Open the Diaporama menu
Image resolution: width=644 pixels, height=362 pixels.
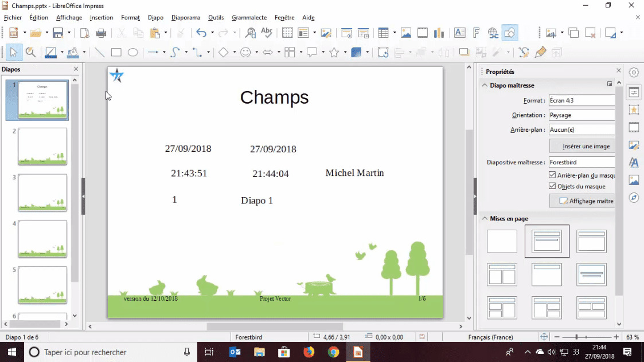click(x=186, y=17)
